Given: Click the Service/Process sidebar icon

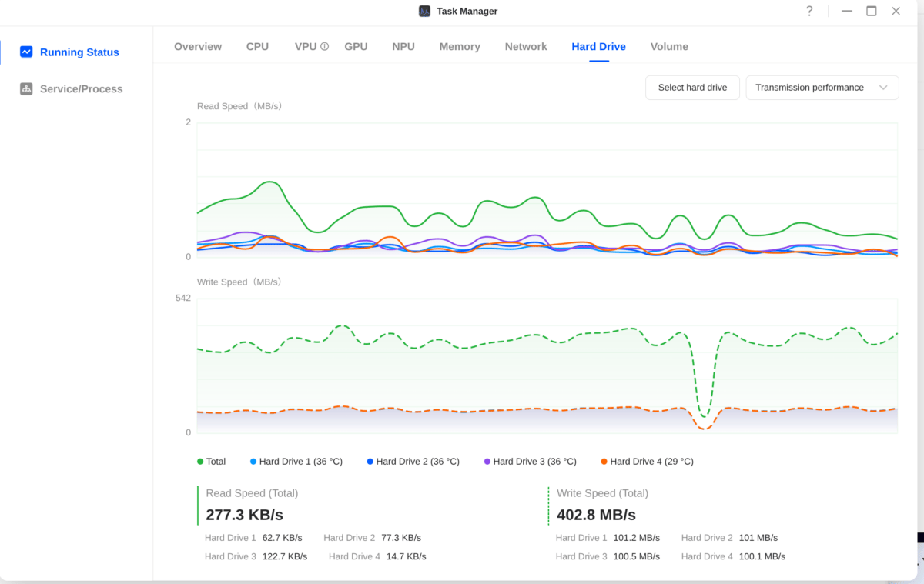Looking at the screenshot, I should tap(26, 89).
